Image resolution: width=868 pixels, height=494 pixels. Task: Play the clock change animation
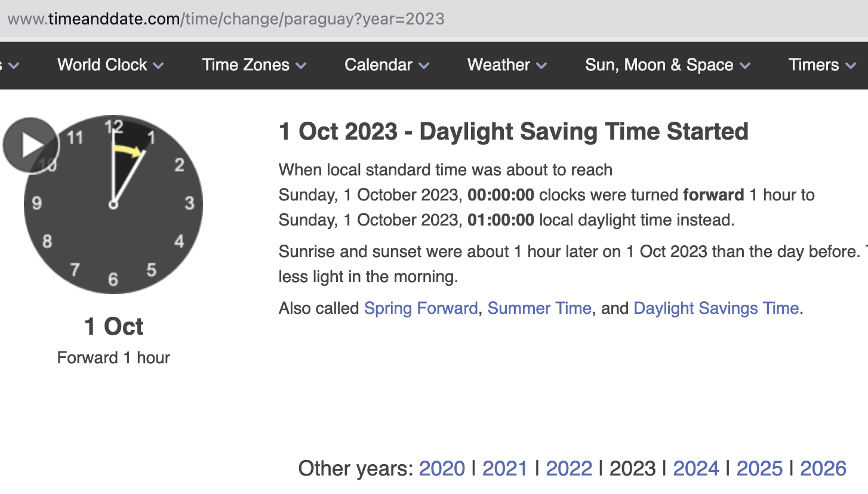pyautogui.click(x=31, y=145)
